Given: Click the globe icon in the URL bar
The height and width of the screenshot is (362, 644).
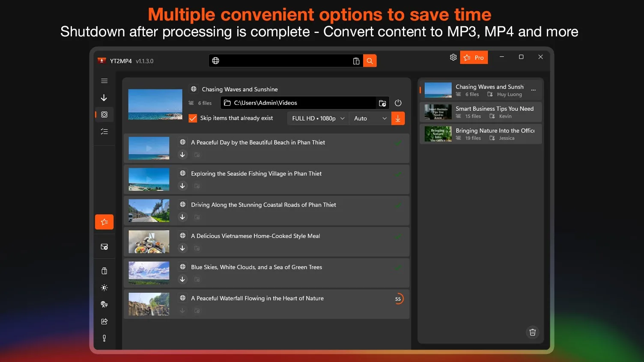Looking at the screenshot, I should pos(216,61).
